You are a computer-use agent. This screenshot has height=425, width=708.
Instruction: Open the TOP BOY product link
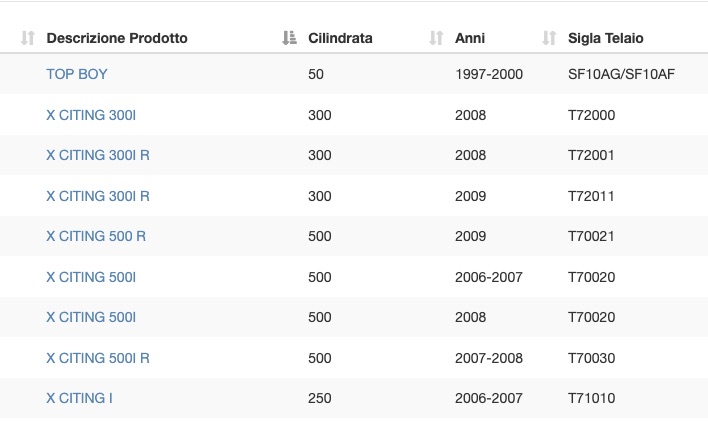[77, 74]
